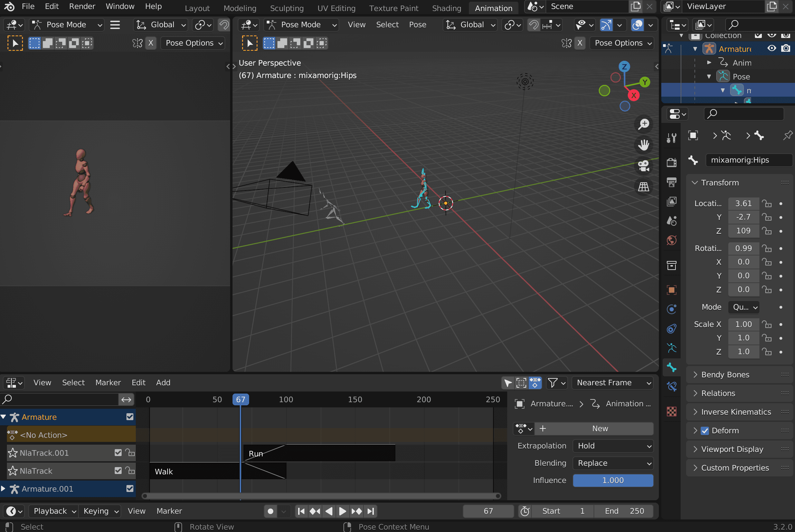Switch to Shading workspace tab
Image resolution: width=795 pixels, height=532 pixels.
(446, 8)
